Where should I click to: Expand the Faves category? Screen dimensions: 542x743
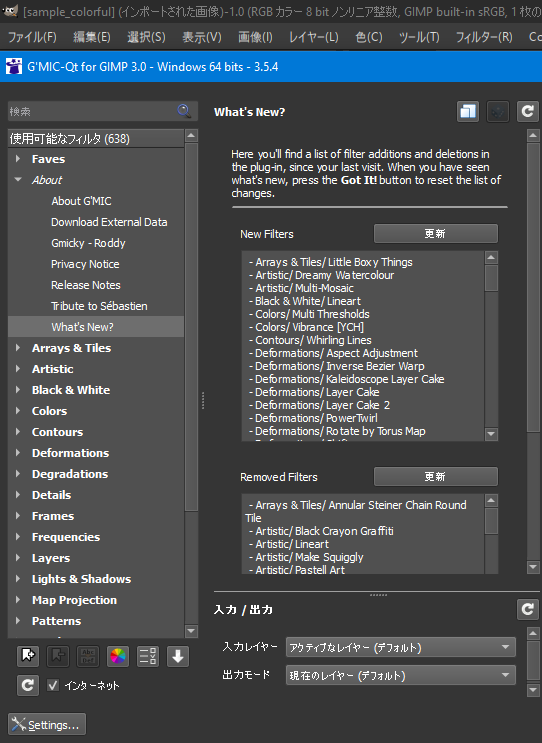pos(18,159)
